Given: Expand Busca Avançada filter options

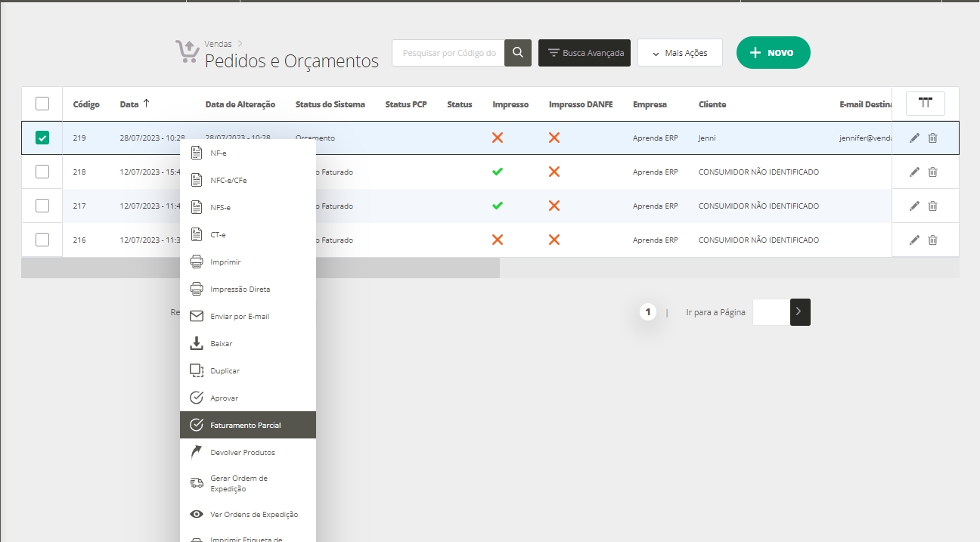Looking at the screenshot, I should pyautogui.click(x=584, y=53).
